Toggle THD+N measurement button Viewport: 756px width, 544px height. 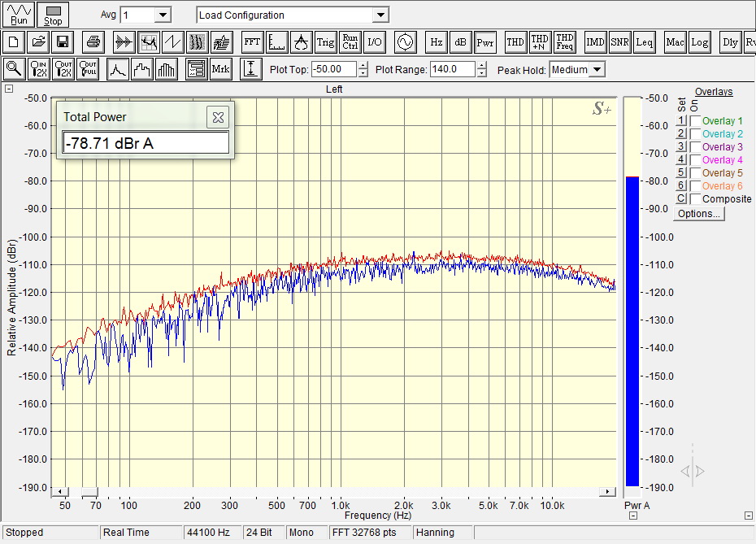540,41
